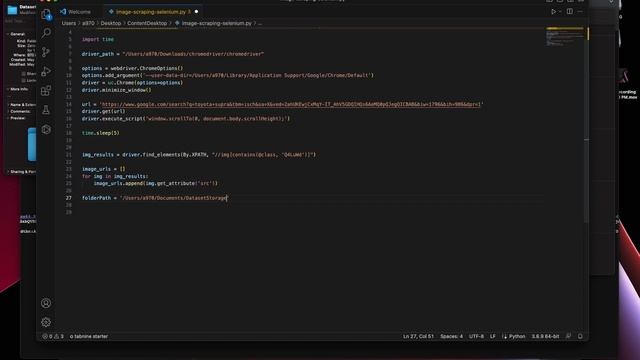
Task: Open the Tabnine hexagon icon view
Action: click(x=46, y=129)
